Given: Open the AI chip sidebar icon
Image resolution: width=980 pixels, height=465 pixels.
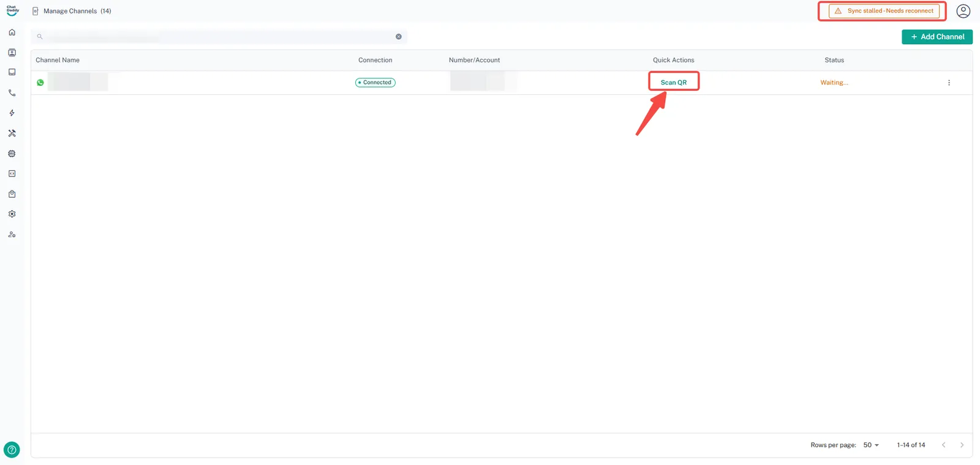Looking at the screenshot, I should pyautogui.click(x=12, y=154).
